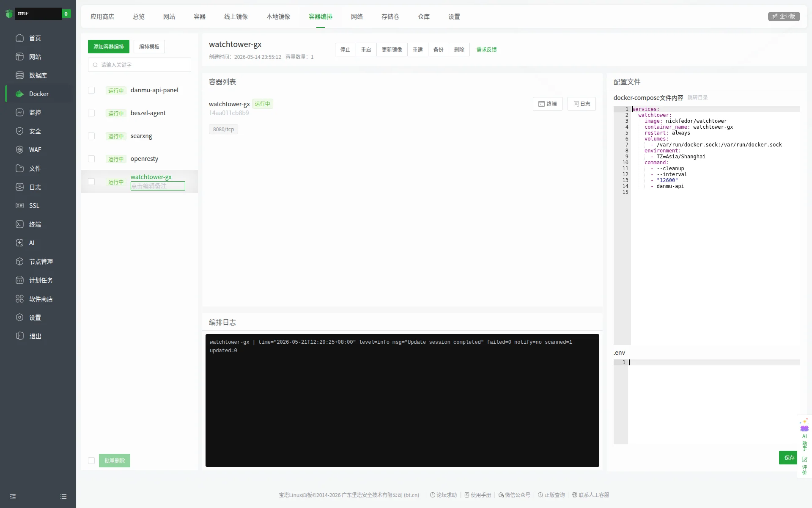Screen dimensions: 812x508
Task: Select the Docker whale sidebar icon
Action: 19,94
